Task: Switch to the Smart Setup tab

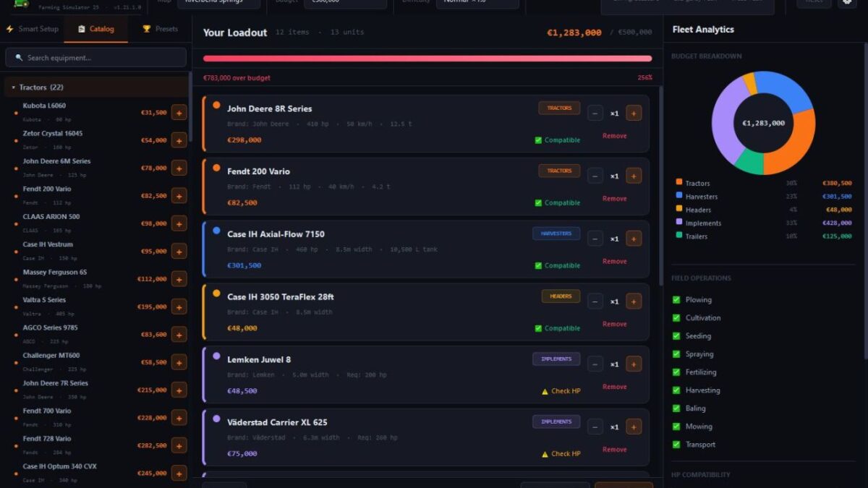Action: click(32, 29)
